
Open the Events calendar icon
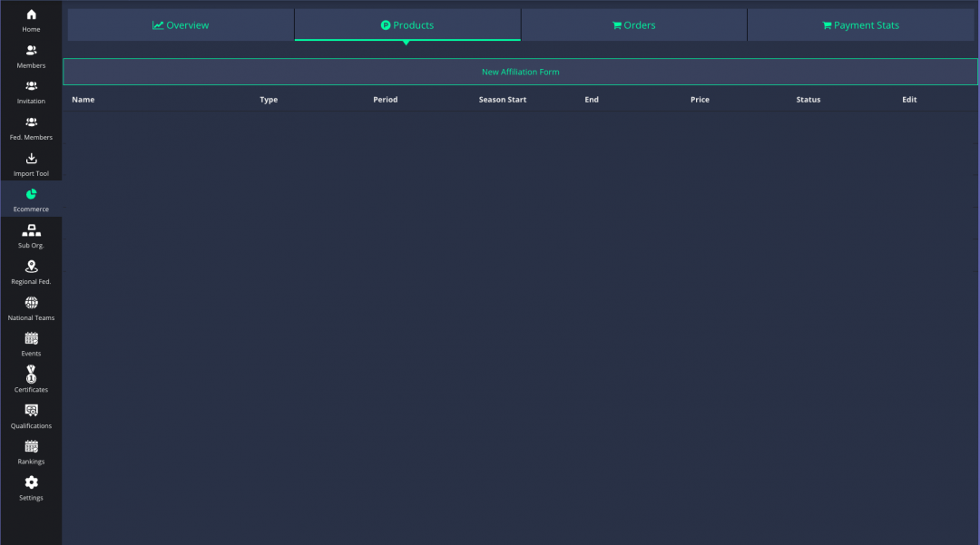click(x=31, y=338)
